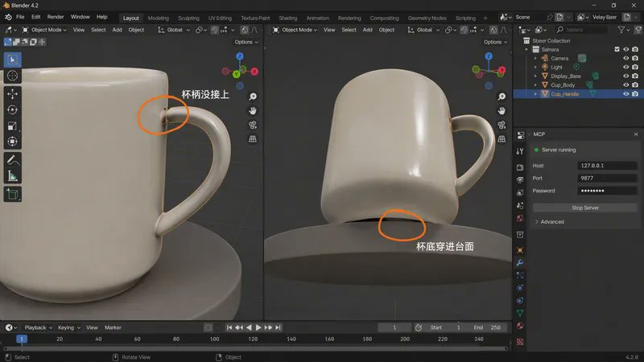Select the Annotate pencil tool
This screenshot has width=644, height=362.
pyautogui.click(x=12, y=160)
